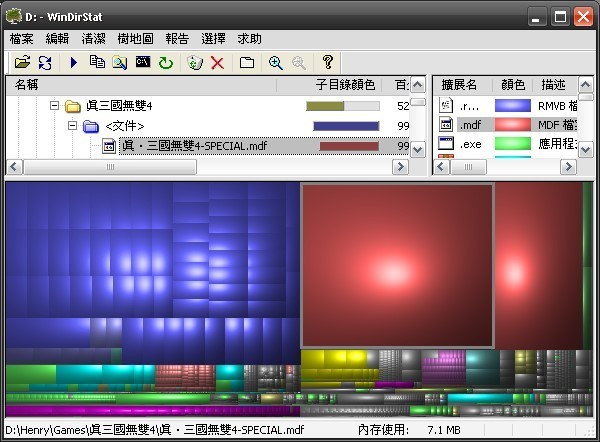This screenshot has width=600, height=442.
Task: Click the Open folder toolbar icon
Action: pos(22,62)
